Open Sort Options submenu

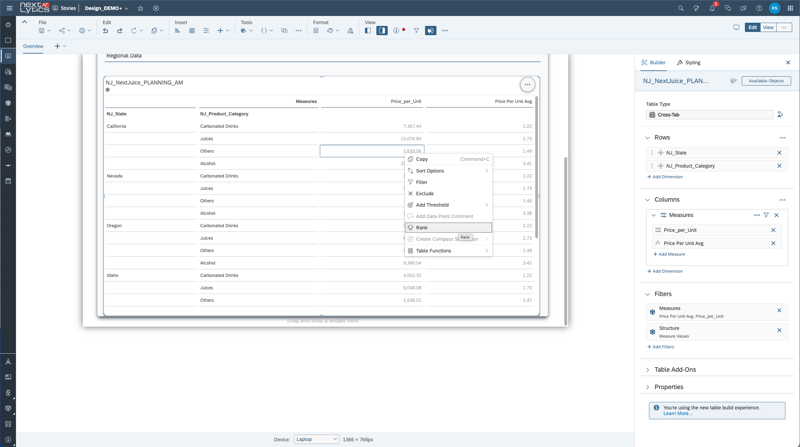coord(448,171)
